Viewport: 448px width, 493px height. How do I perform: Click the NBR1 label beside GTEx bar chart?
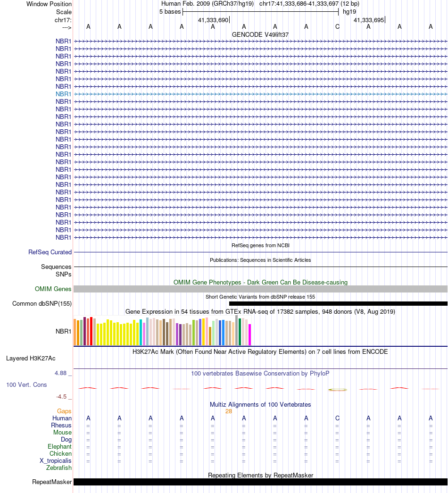pyautogui.click(x=63, y=331)
